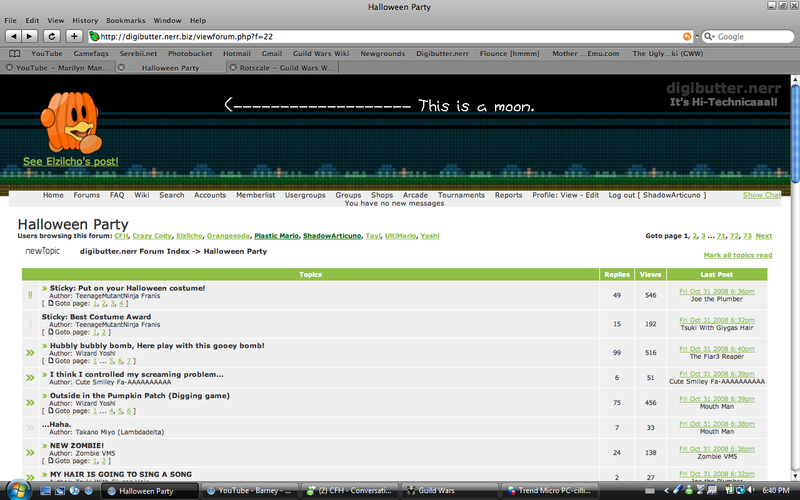Viewport: 800px width, 500px height.
Task: Go to Next page of topics
Action: tap(763, 236)
